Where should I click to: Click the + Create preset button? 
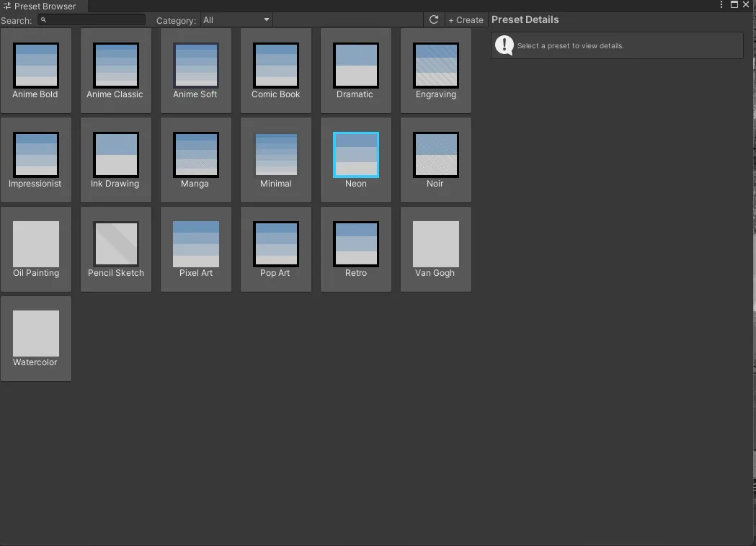(x=466, y=20)
